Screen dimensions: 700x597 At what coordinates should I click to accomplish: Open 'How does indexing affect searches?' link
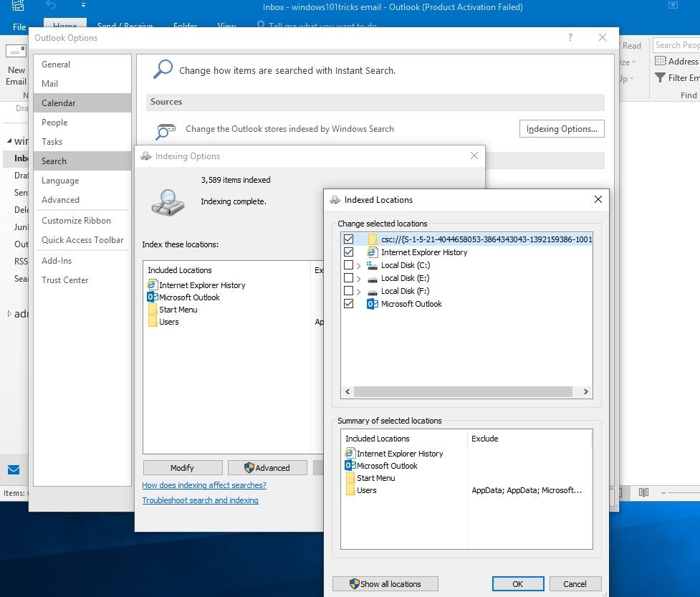204,485
